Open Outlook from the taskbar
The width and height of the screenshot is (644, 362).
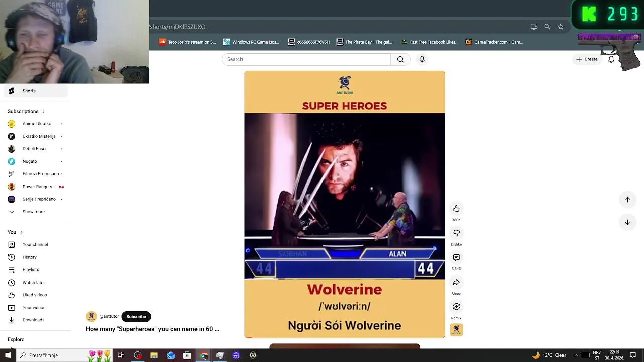pos(171,355)
